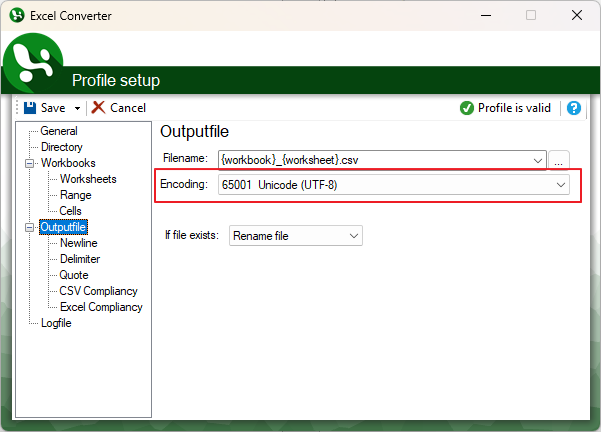
Task: Click the red X Cancel icon
Action: [x=99, y=108]
